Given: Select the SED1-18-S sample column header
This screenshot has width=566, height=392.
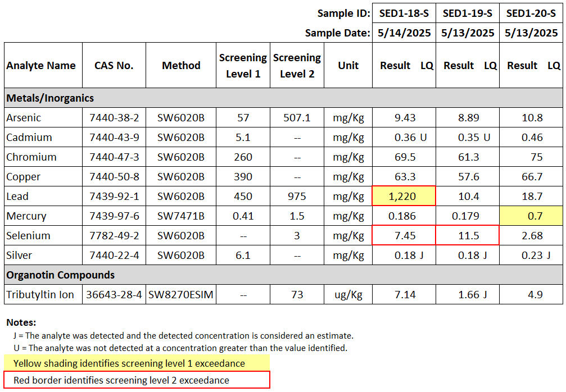Looking at the screenshot, I should coord(404,13).
